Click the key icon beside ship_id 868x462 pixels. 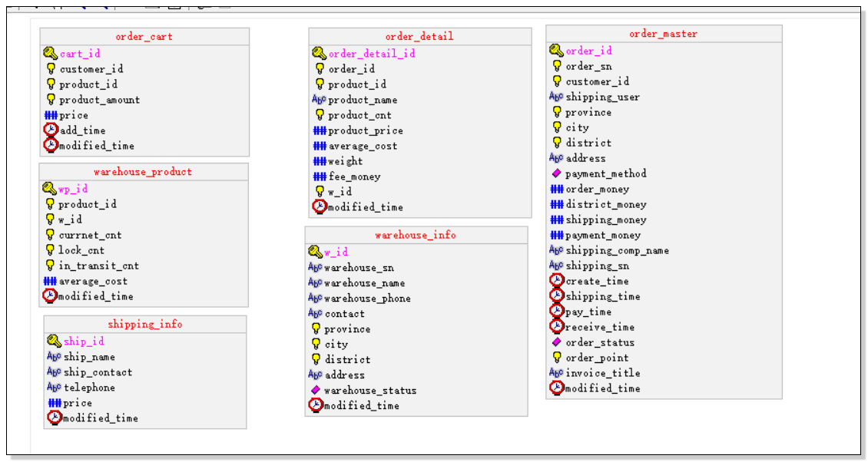tap(54, 341)
